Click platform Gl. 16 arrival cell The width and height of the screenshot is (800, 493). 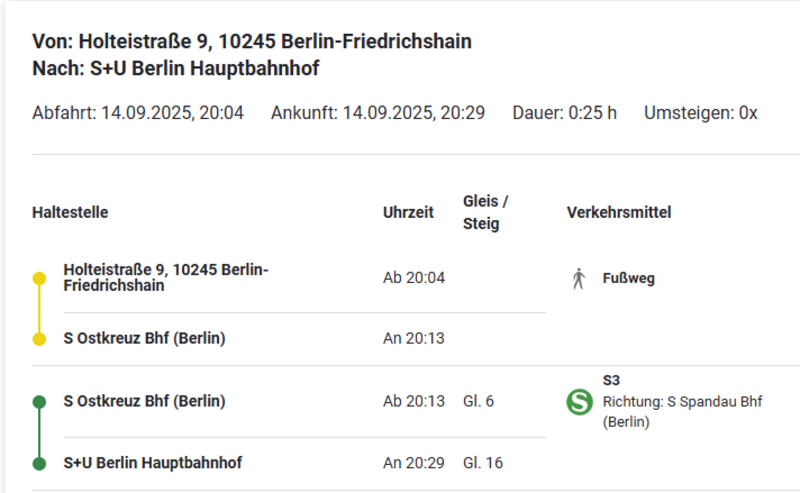coord(482,463)
